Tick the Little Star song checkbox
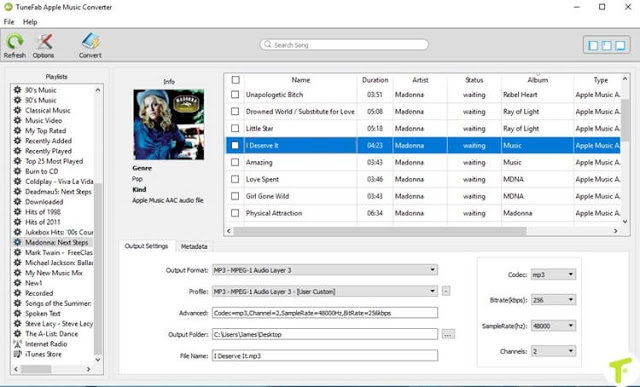 [x=235, y=128]
